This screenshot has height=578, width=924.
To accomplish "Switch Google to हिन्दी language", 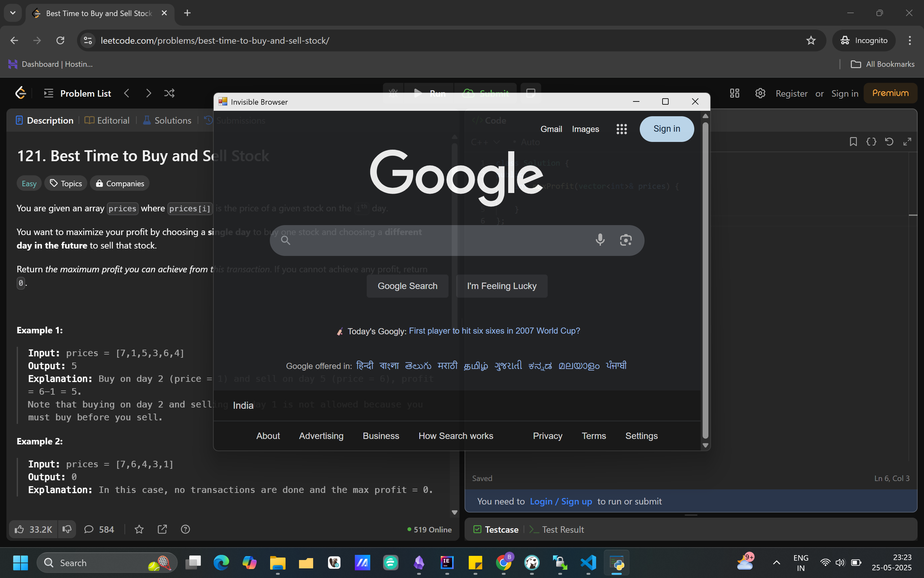I will pos(365,365).
